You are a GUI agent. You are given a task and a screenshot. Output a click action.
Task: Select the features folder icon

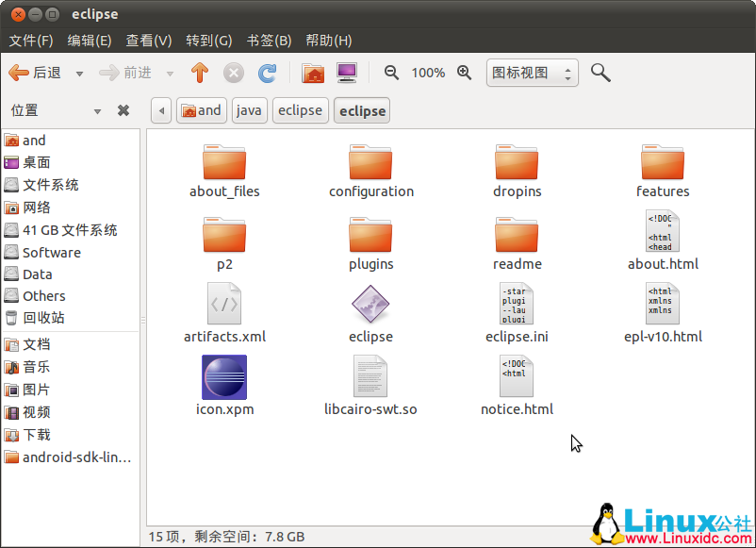(x=663, y=162)
